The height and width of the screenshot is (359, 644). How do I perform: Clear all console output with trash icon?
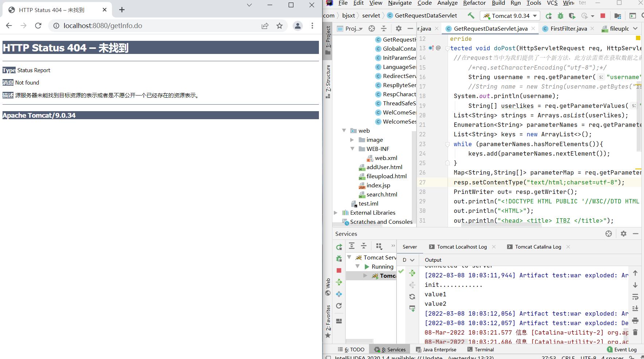coord(635,332)
